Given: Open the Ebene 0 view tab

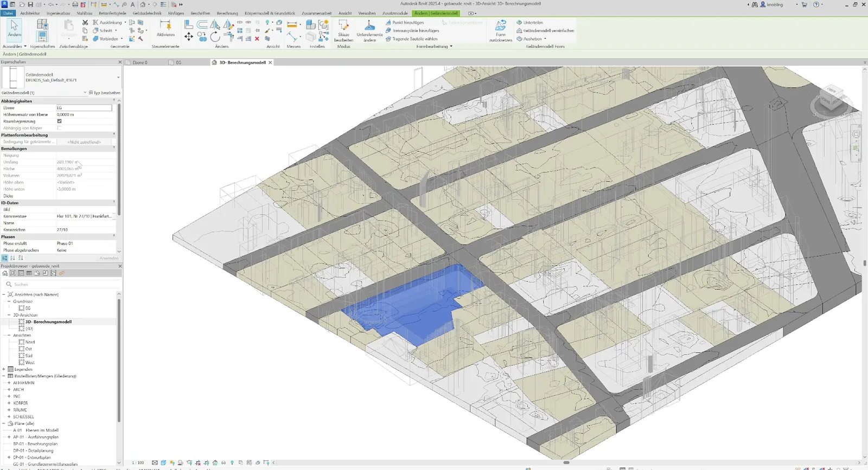Looking at the screenshot, I should [140, 62].
